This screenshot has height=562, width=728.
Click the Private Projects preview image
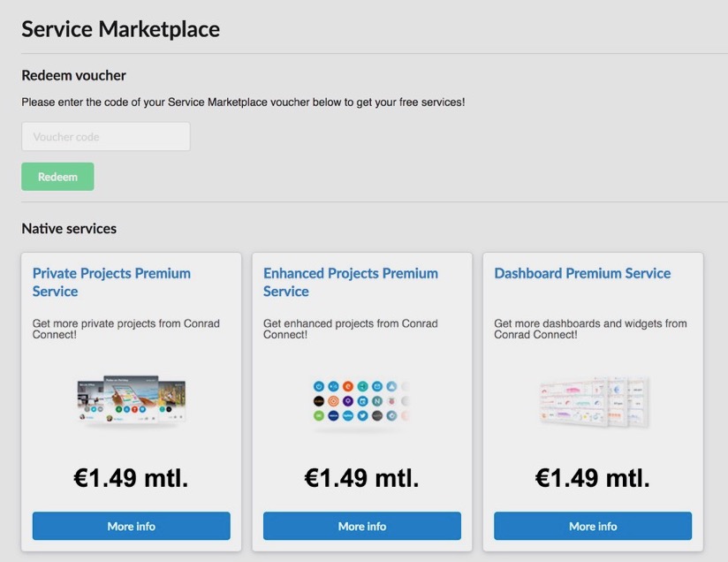coord(132,401)
